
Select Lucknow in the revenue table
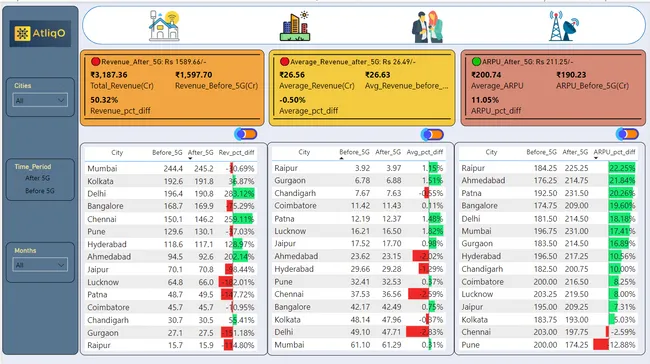click(103, 282)
